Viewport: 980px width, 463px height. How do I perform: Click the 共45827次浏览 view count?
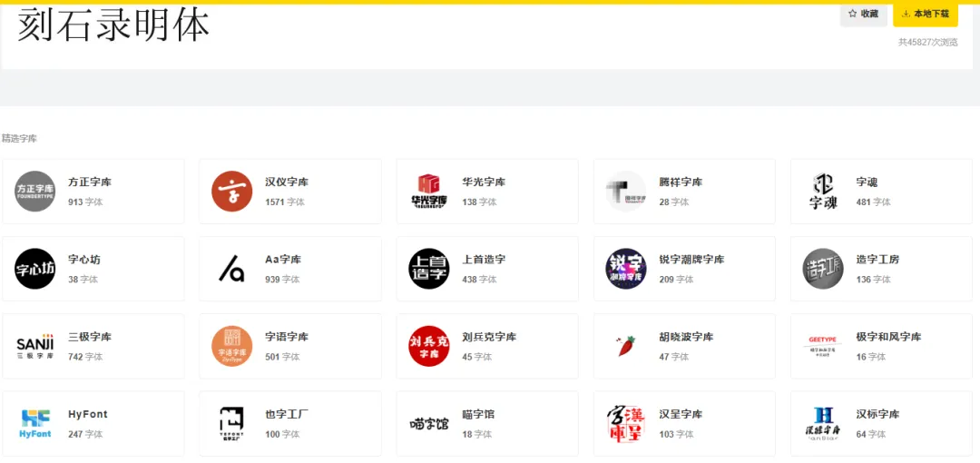(x=928, y=43)
